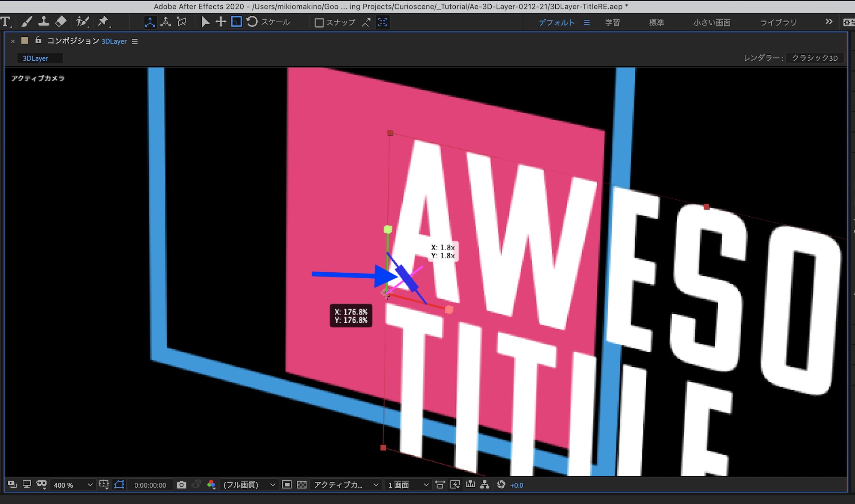855x504 pixels.
Task: Enable the スナップ checkbox
Action: 319,23
